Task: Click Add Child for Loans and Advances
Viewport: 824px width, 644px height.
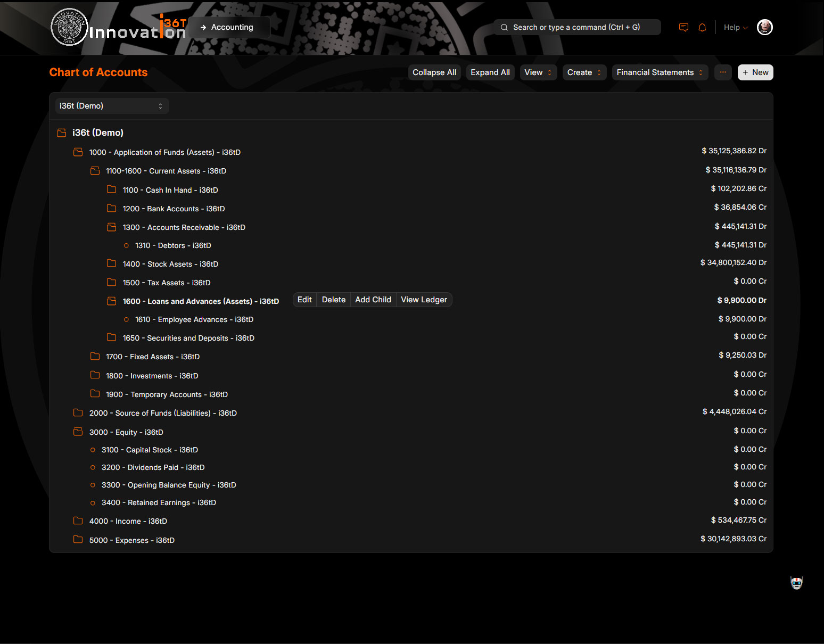Action: (x=373, y=300)
